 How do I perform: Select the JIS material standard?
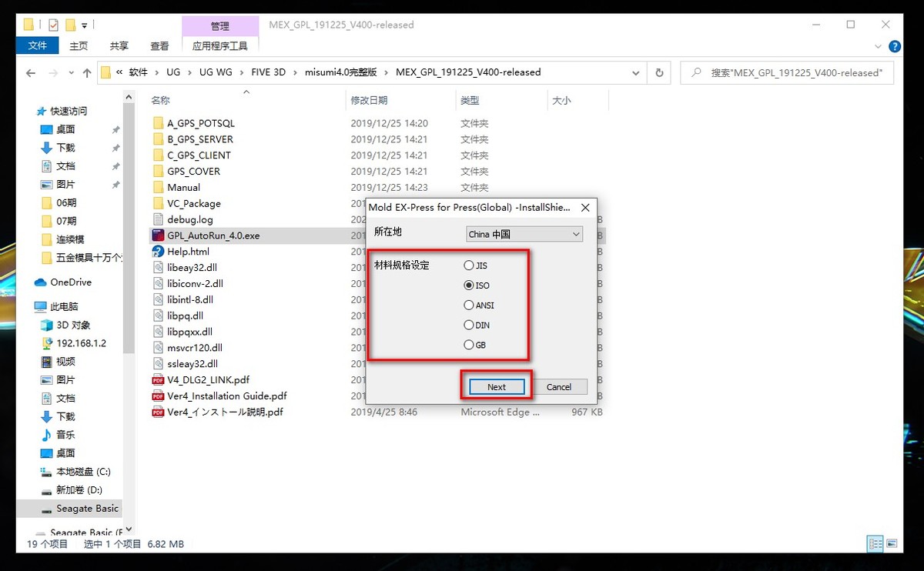[469, 265]
